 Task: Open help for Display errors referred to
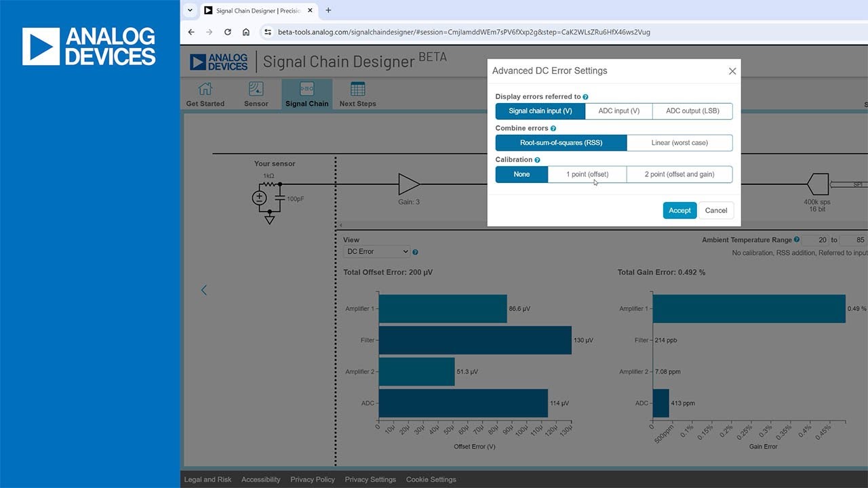click(x=586, y=97)
